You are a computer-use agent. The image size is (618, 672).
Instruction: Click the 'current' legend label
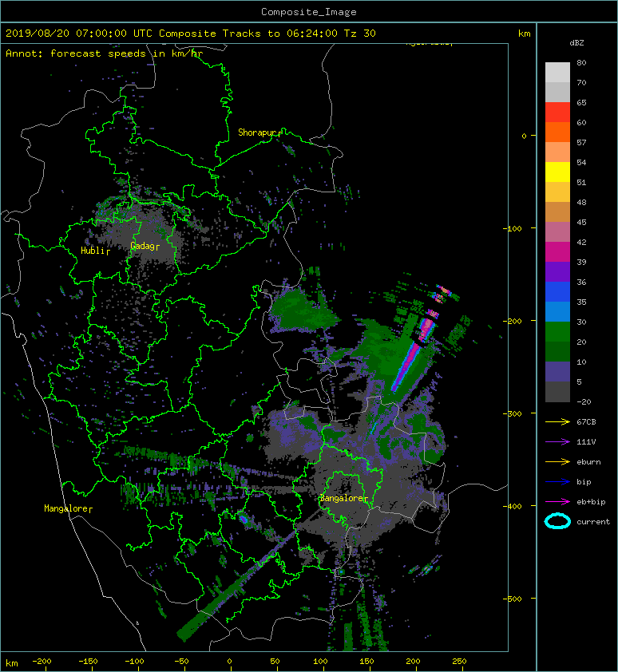point(593,522)
